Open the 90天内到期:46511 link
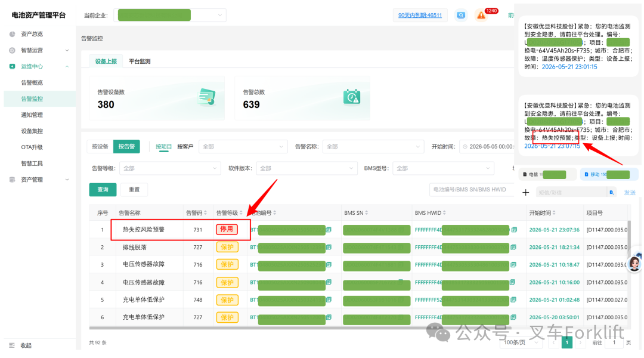 pos(420,15)
